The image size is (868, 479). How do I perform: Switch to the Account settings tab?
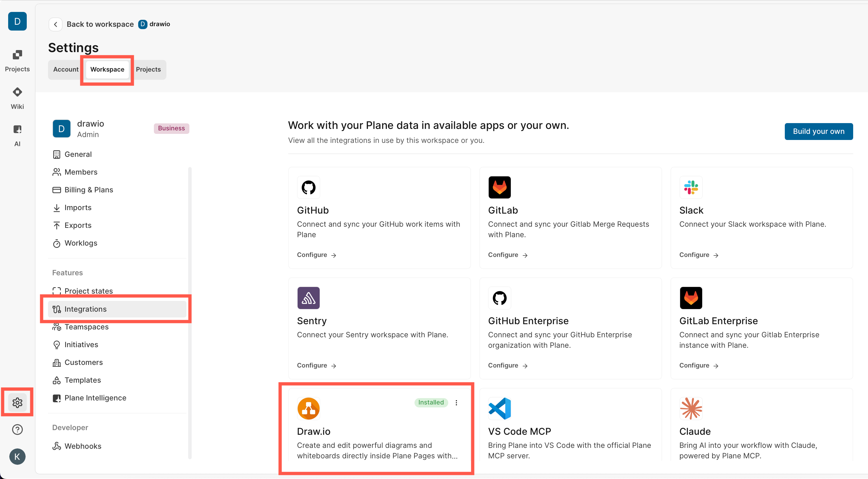click(x=65, y=70)
